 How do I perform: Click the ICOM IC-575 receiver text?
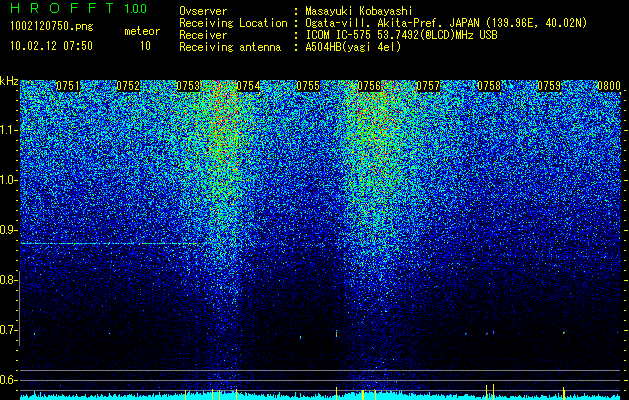(x=401, y=35)
